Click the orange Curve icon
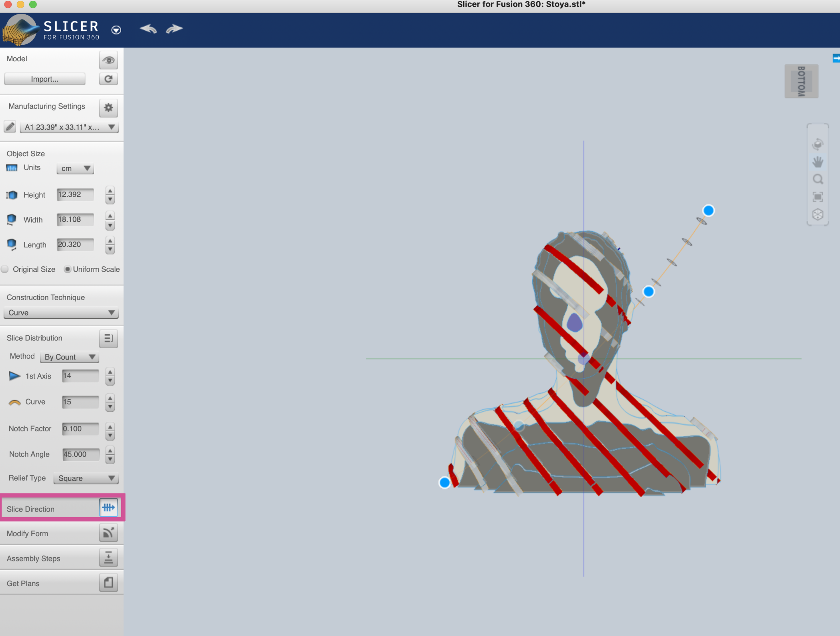 pyautogui.click(x=14, y=403)
